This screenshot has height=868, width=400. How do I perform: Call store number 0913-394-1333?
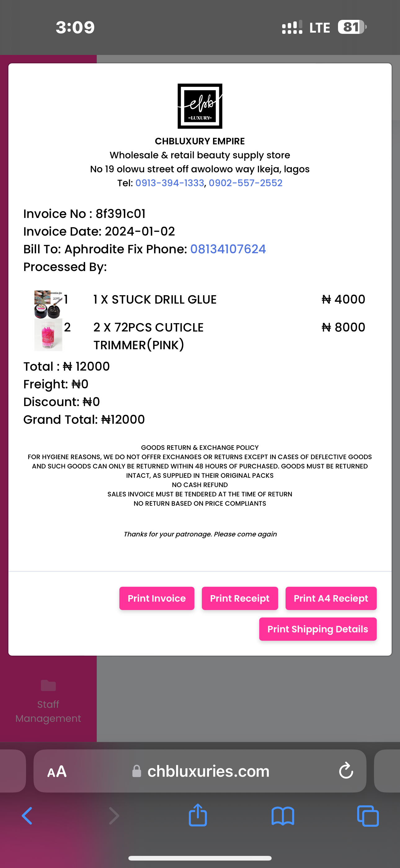tap(170, 183)
